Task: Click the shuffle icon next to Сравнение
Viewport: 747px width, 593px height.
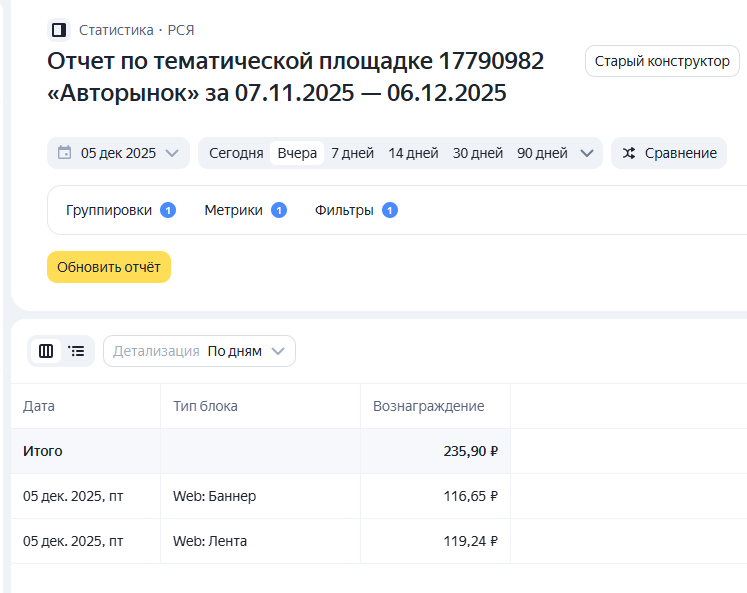Action: click(x=629, y=153)
